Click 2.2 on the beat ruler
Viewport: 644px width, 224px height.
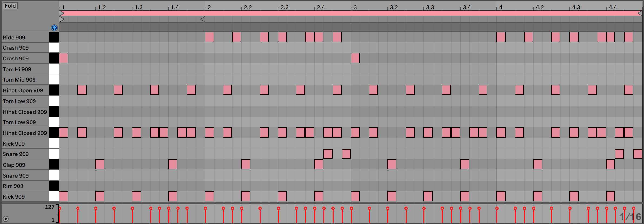248,7
